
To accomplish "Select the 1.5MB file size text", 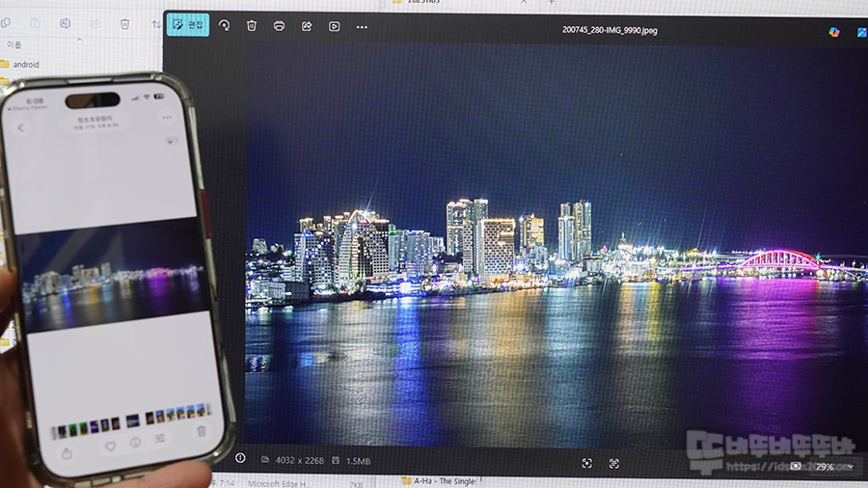I will [358, 461].
